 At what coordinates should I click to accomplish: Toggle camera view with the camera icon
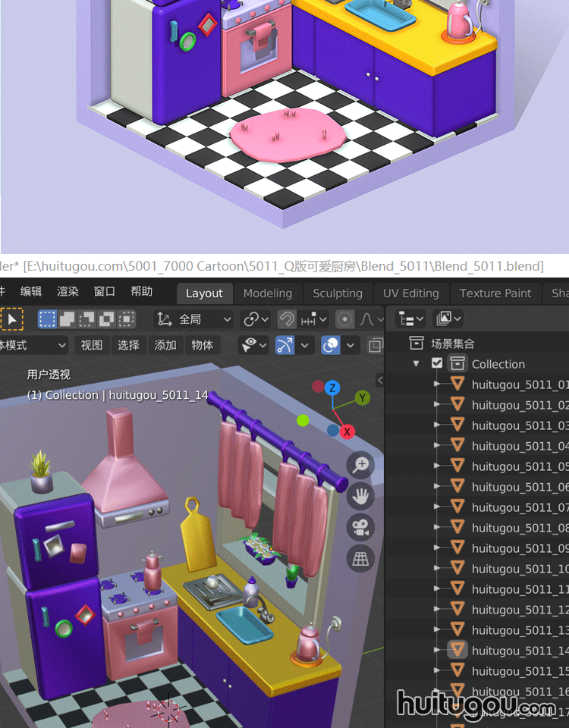(x=360, y=528)
